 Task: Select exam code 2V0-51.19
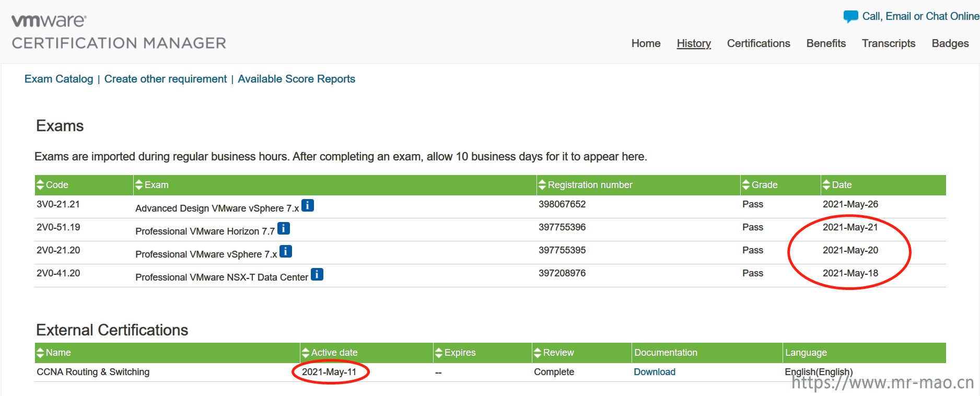pos(58,227)
